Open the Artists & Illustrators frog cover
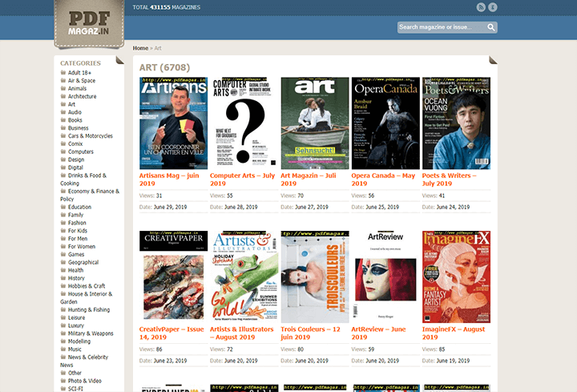Viewport: 577px width, 392px height. pyautogui.click(x=244, y=277)
